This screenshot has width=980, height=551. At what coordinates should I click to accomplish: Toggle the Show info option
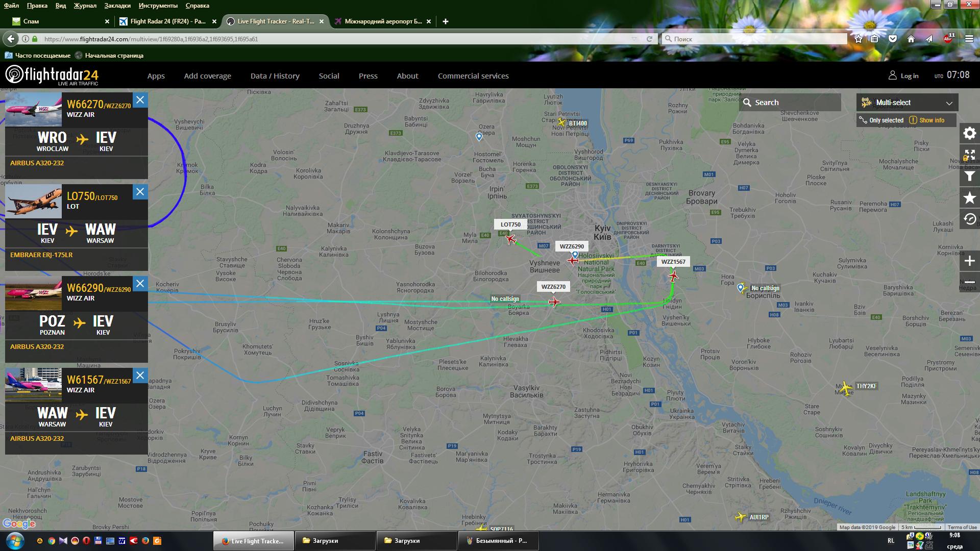[x=927, y=120]
